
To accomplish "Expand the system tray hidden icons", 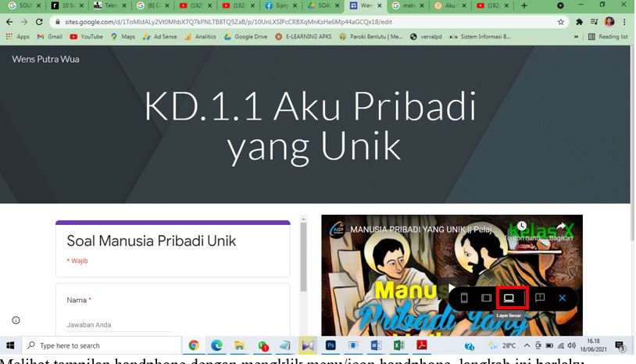I will (527, 346).
